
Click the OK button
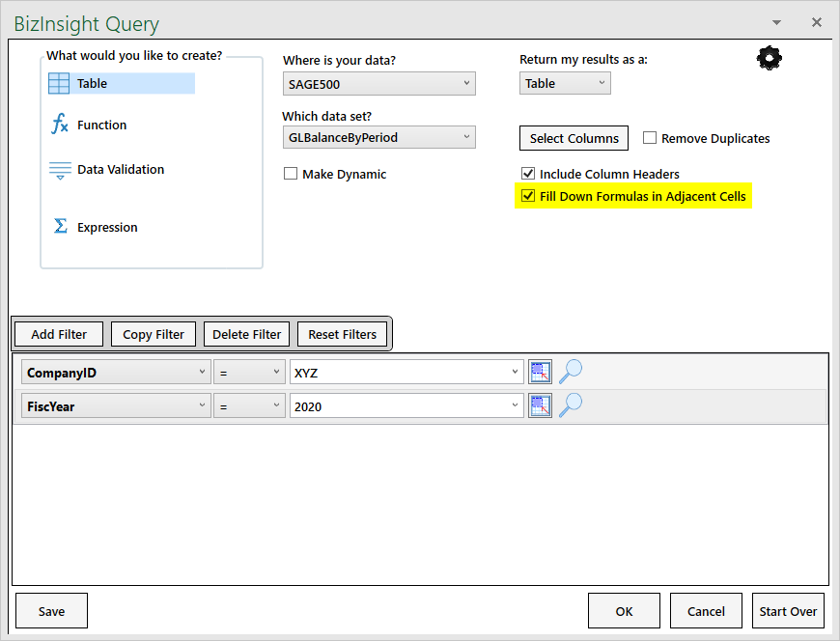tap(624, 610)
